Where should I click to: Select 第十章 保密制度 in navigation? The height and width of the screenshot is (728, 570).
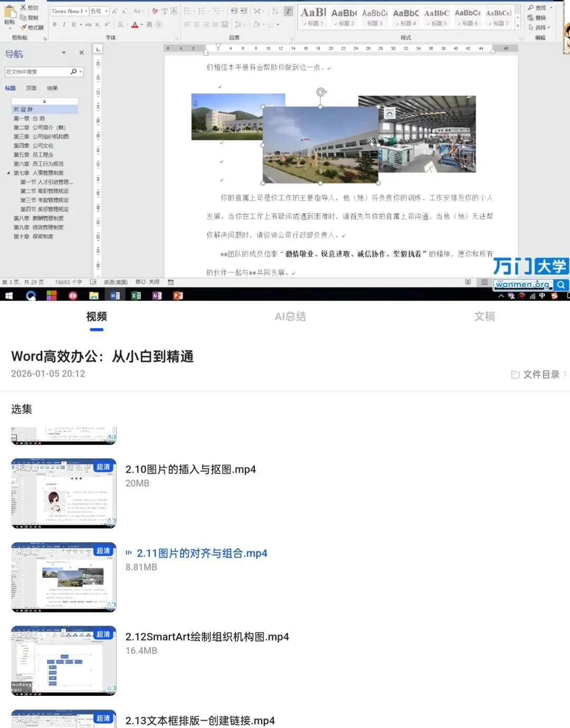pos(33,237)
